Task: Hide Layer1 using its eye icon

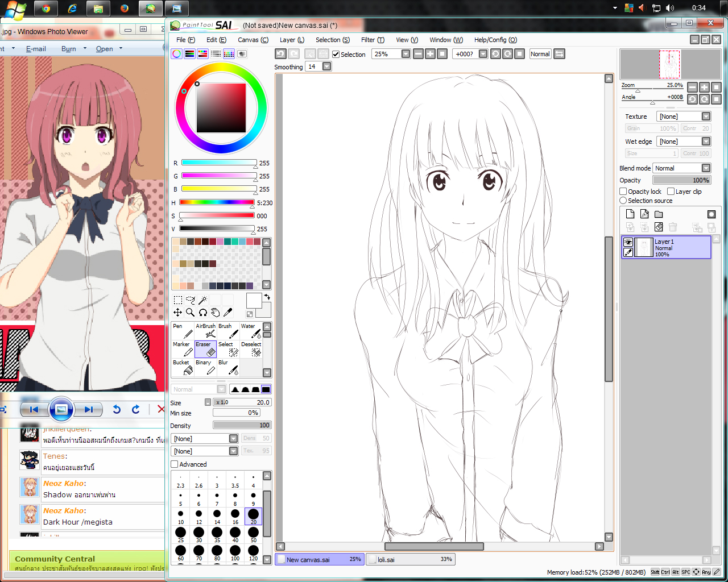Action: click(x=628, y=242)
